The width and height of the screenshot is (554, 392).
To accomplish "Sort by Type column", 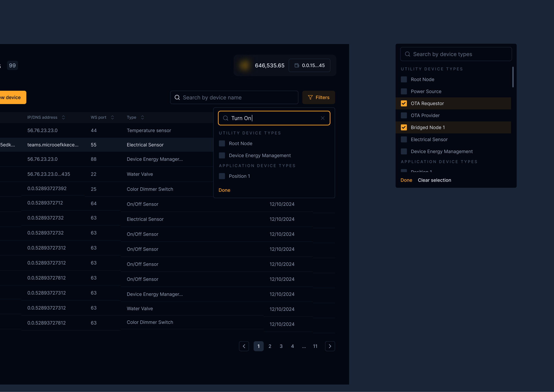I will pyautogui.click(x=142, y=117).
